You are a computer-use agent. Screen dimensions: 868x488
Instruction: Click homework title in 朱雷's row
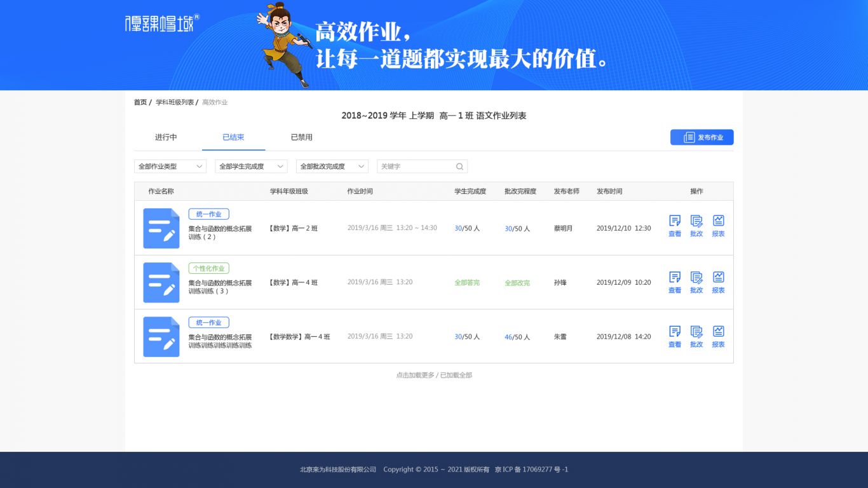pyautogui.click(x=220, y=341)
